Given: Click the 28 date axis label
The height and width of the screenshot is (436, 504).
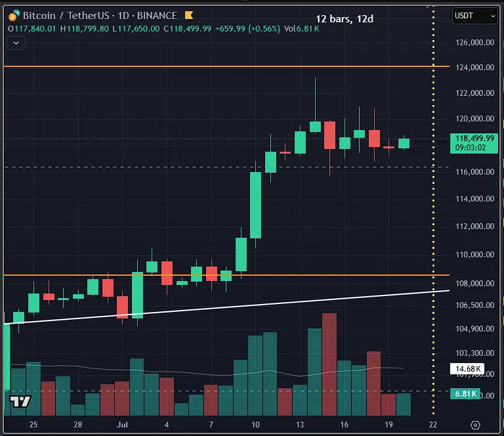Looking at the screenshot, I should point(78,425).
